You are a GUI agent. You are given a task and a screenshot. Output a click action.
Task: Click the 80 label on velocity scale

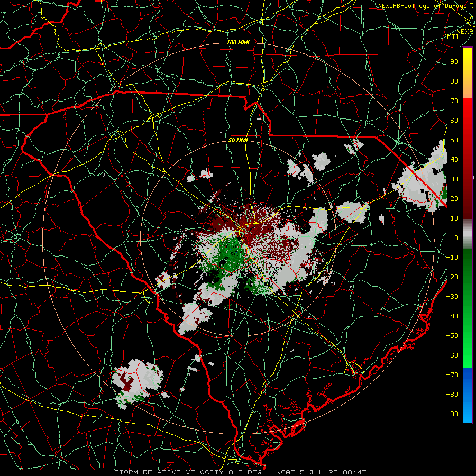(x=454, y=81)
